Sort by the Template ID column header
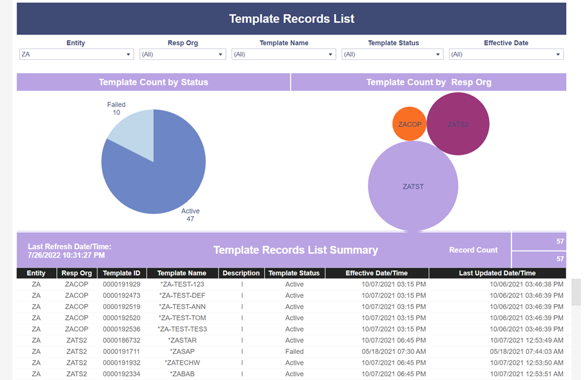Viewport: 588px width, 380px height. [122, 273]
